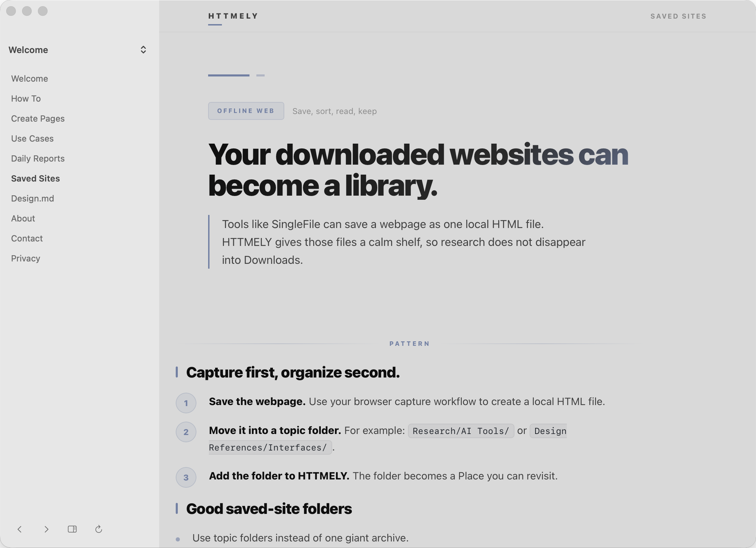The width and height of the screenshot is (756, 548).
Task: Select Create Pages in the sidebar
Action: pos(38,118)
